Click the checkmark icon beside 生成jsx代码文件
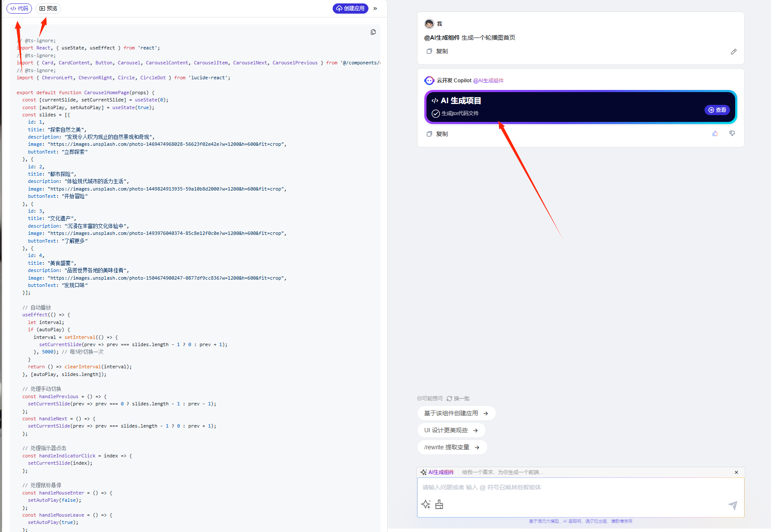 coord(435,113)
